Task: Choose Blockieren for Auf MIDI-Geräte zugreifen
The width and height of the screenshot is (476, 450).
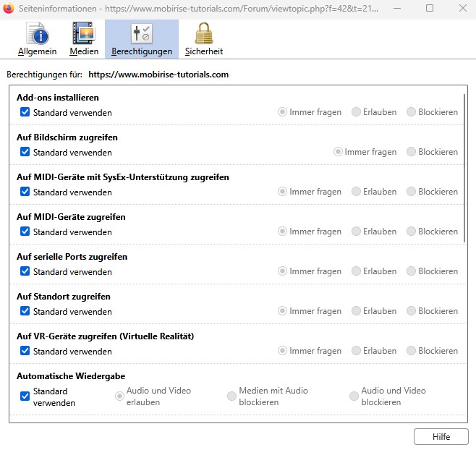Action: 411,232
